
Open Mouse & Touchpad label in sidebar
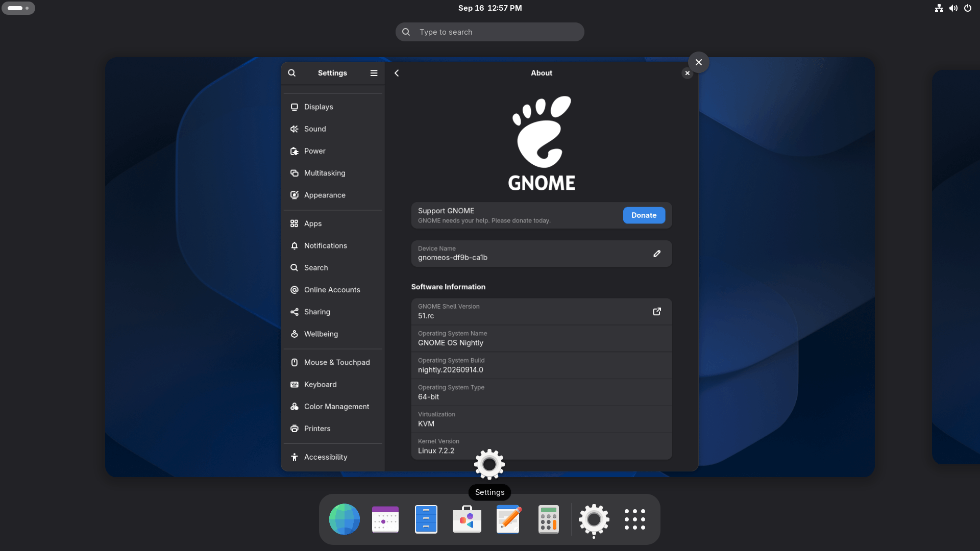click(337, 362)
